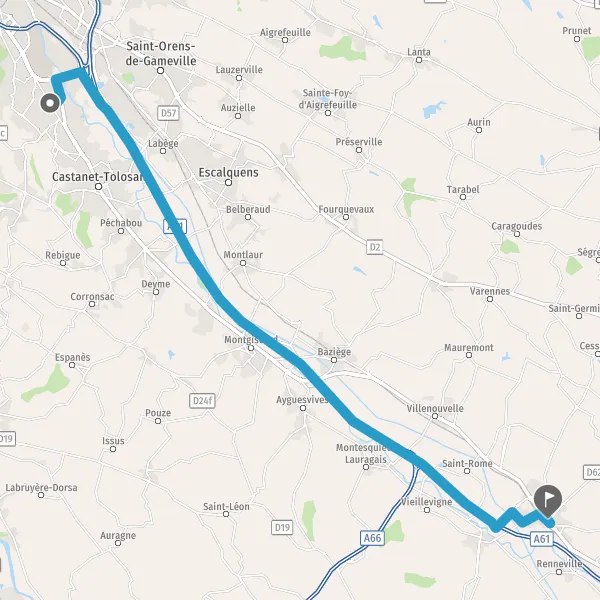The height and width of the screenshot is (600, 600).
Task: Click the Baziège town marker
Action: coord(334,360)
